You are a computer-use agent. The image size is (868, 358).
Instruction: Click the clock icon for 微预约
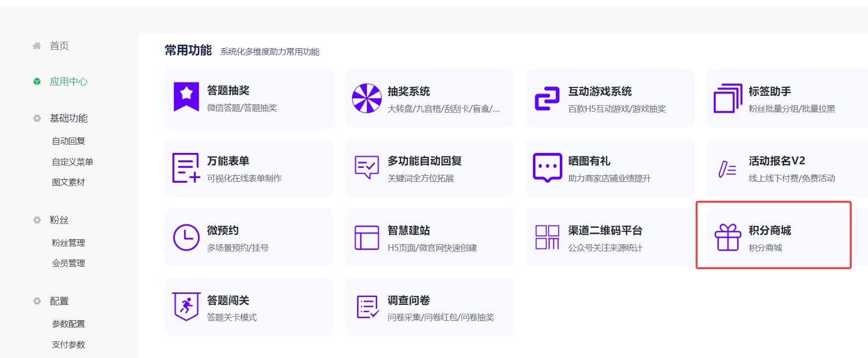click(186, 237)
